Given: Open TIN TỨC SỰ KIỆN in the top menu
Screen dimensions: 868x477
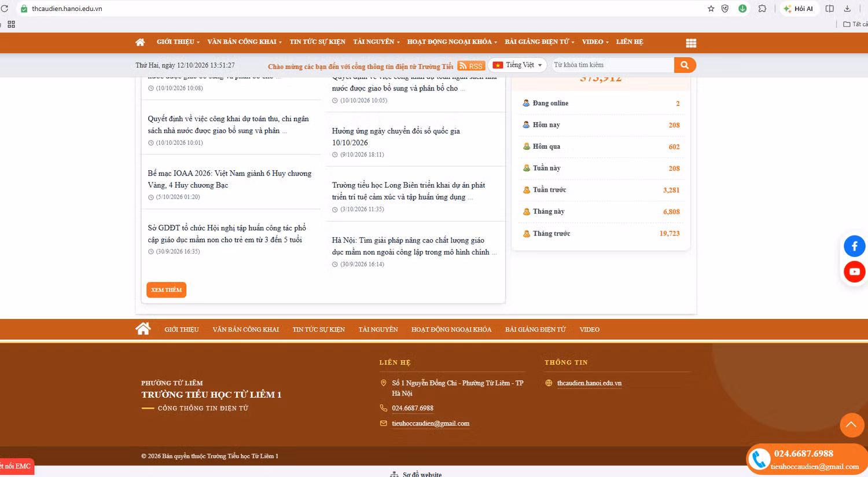Looking at the screenshot, I should click(x=317, y=42).
